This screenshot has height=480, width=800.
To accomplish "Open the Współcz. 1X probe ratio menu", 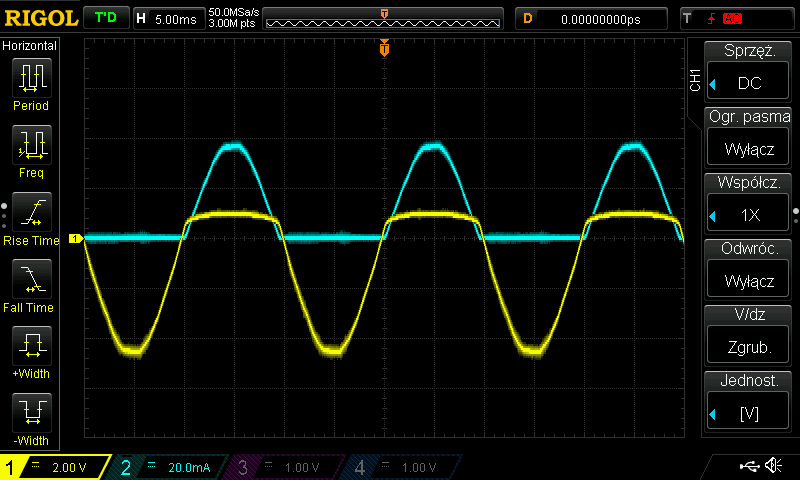I will point(748,203).
